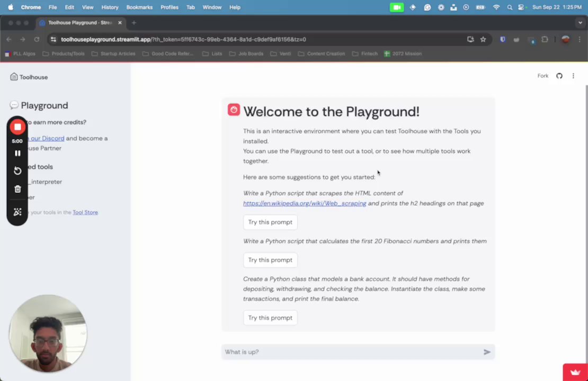Click the address bar URL
Image resolution: width=588 pixels, height=381 pixels.
pyautogui.click(x=183, y=39)
